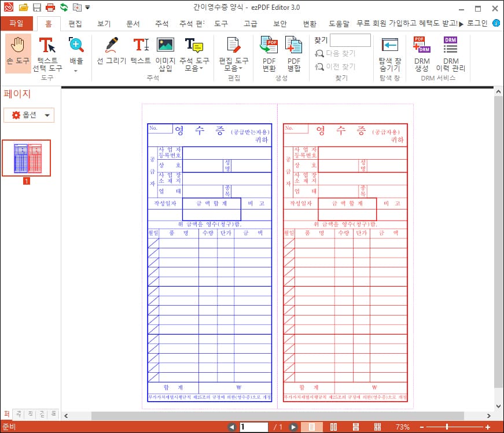The height and width of the screenshot is (433, 504).
Task: Open DRM 이력 관리
Action: coord(450,52)
